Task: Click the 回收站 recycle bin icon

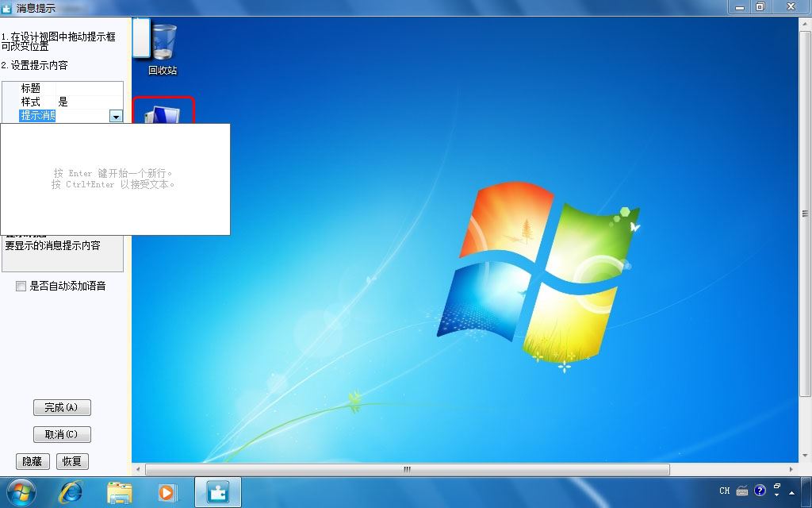Action: 165,41
